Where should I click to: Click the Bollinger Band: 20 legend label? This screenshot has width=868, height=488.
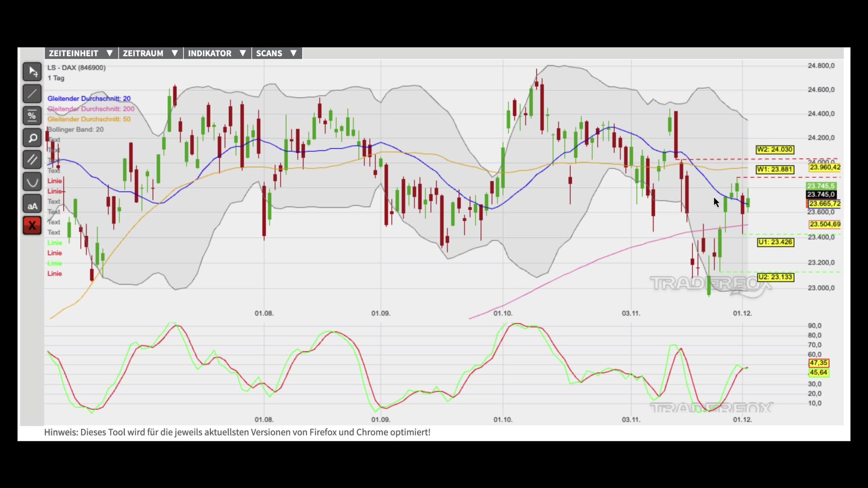point(75,130)
